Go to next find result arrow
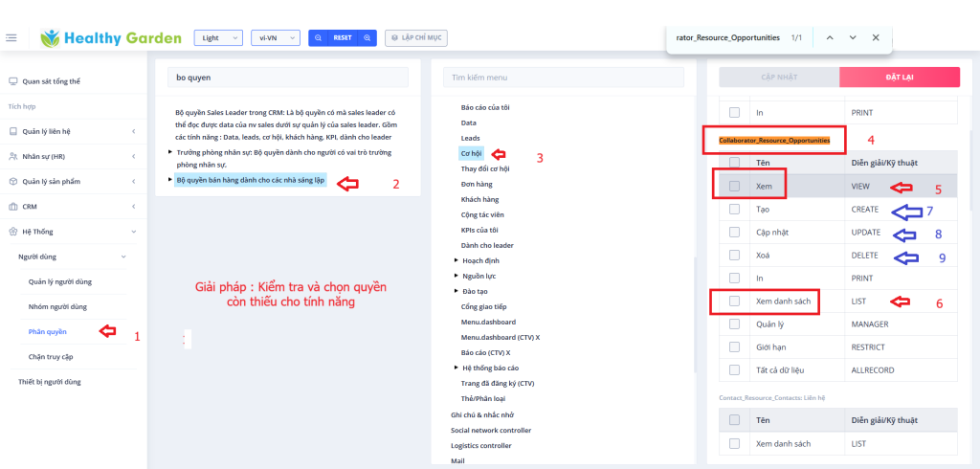The image size is (980, 469). (x=853, y=37)
